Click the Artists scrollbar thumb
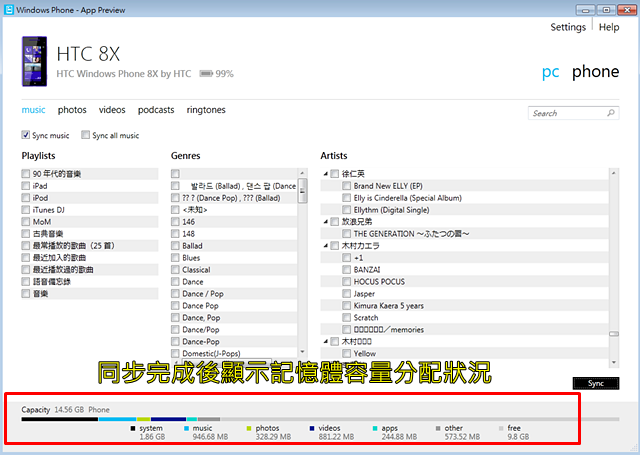640x455 pixels. 614,334
